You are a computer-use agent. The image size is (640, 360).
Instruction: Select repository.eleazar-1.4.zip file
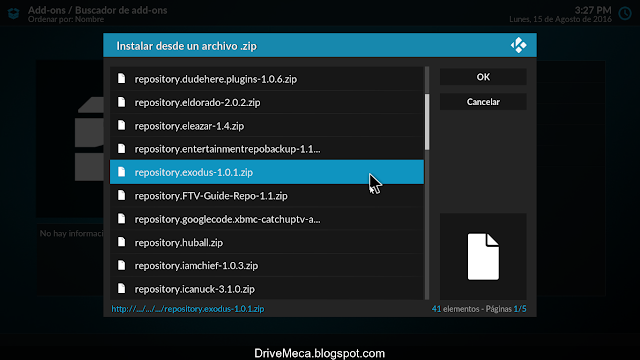(x=267, y=125)
